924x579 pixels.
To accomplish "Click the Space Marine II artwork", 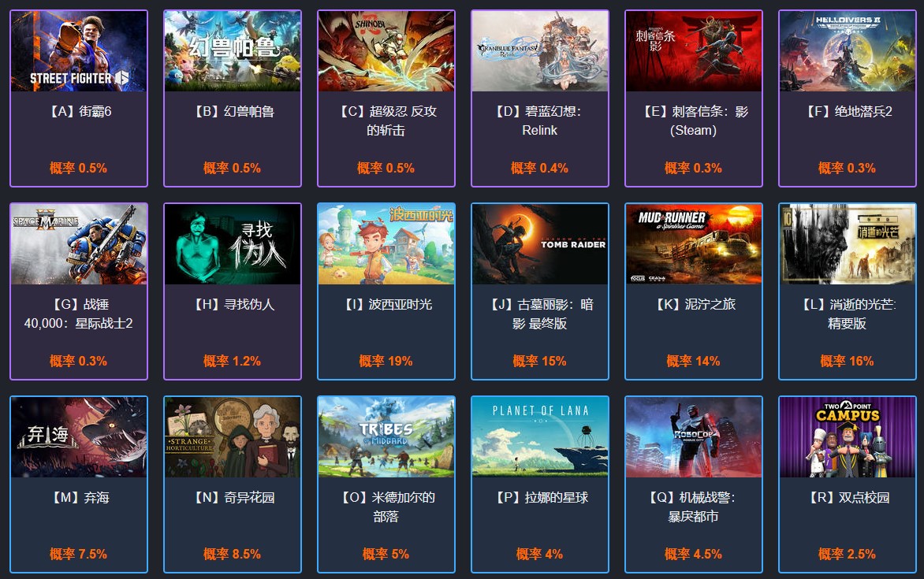I will click(x=79, y=244).
